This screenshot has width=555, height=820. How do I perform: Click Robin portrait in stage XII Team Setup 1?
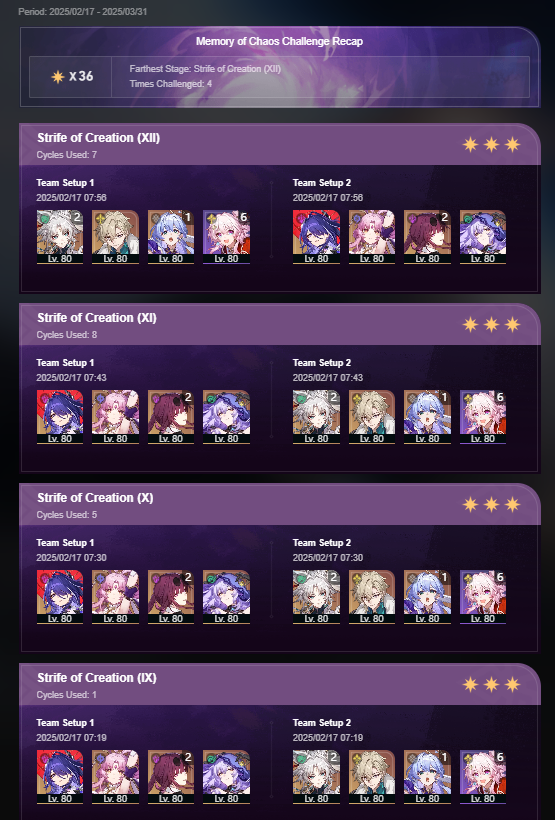click(171, 236)
